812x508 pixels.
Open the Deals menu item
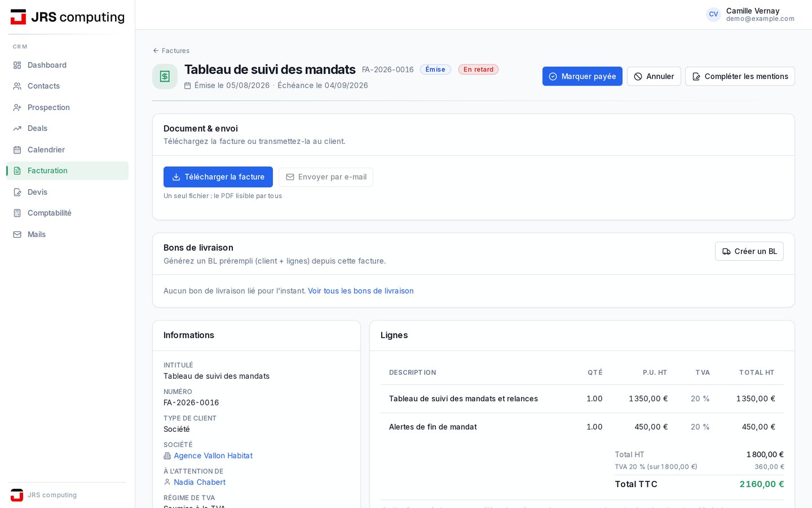coord(68,128)
